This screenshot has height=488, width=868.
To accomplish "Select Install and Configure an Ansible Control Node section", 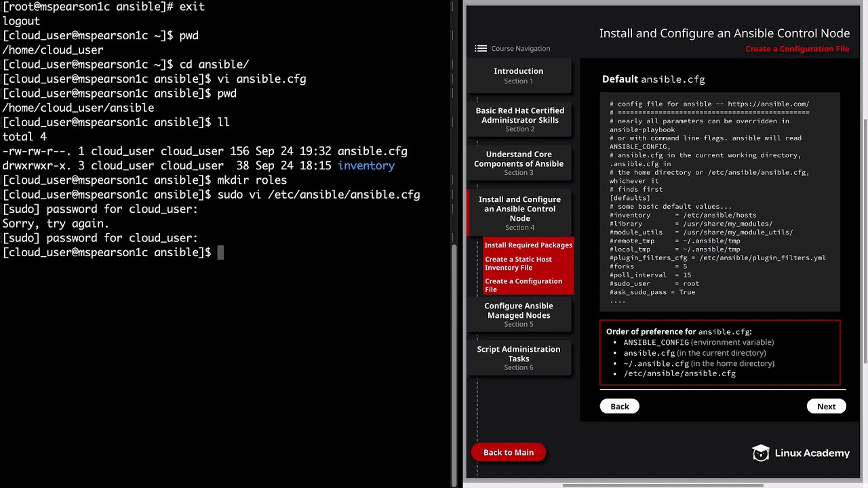I will (x=519, y=213).
